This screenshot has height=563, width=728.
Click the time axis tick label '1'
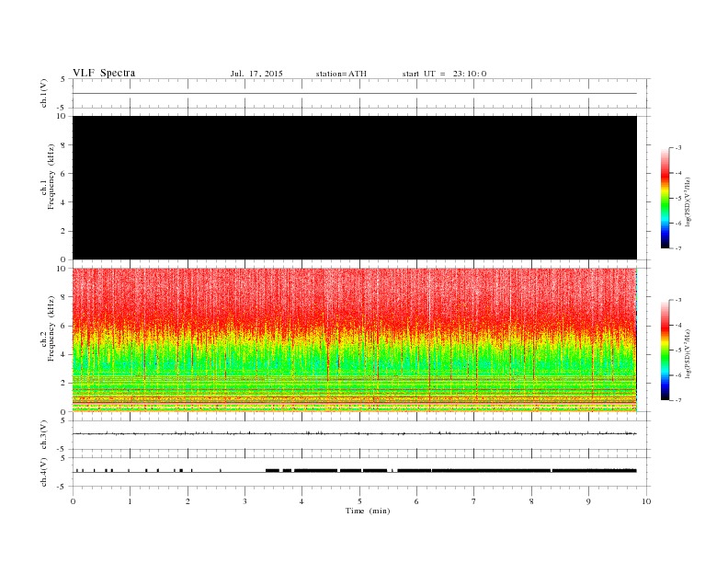(130, 501)
